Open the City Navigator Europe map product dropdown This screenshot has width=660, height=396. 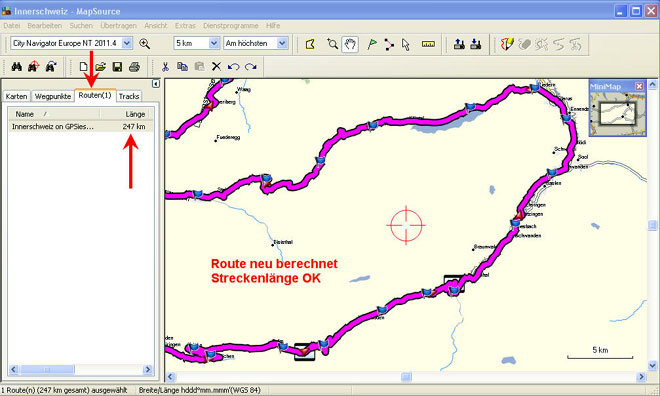pos(127,43)
